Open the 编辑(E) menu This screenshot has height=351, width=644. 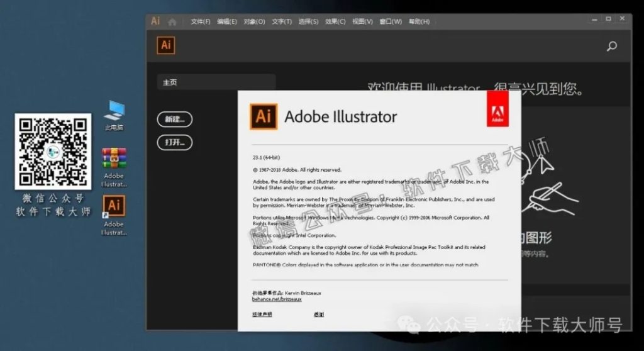226,21
